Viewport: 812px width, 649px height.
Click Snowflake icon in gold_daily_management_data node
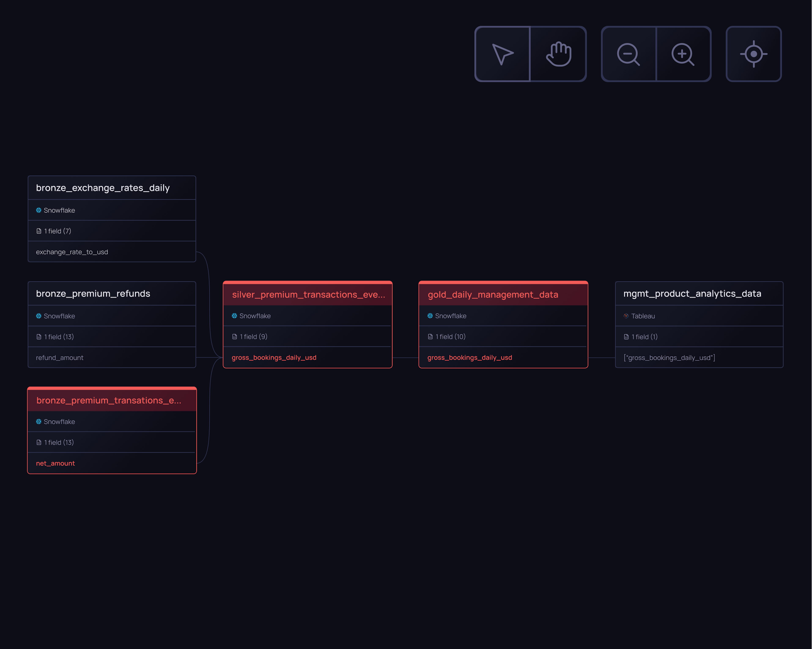click(430, 316)
